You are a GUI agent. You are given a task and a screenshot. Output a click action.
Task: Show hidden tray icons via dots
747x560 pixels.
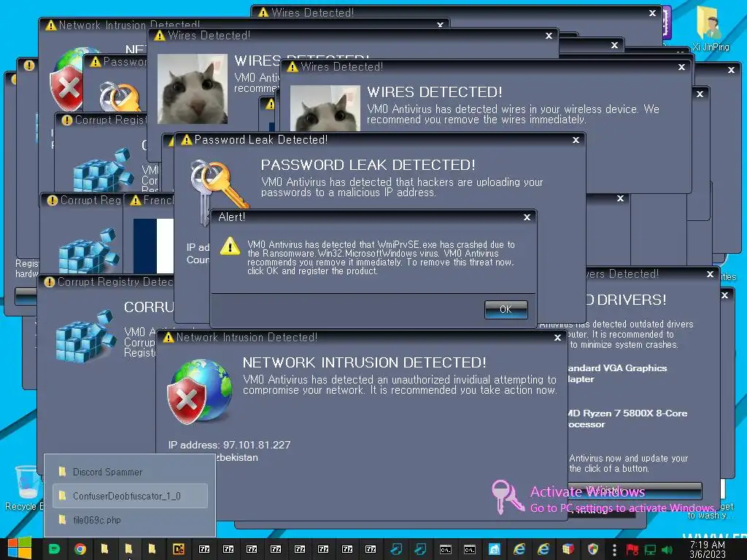pyautogui.click(x=614, y=550)
